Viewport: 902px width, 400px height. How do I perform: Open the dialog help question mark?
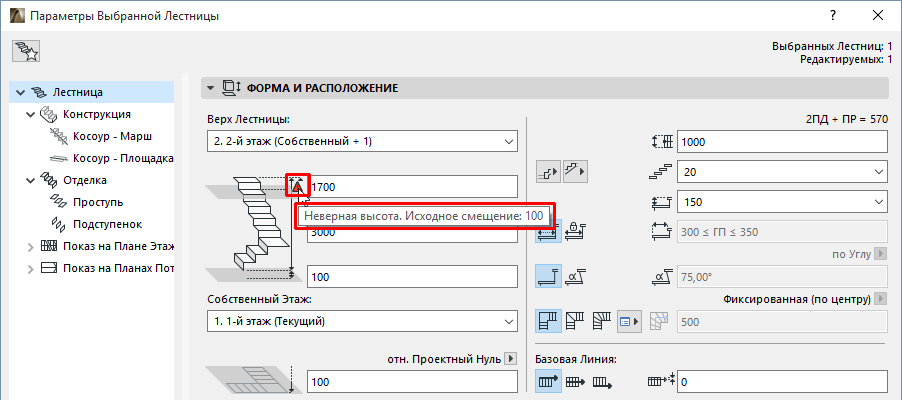tap(833, 16)
